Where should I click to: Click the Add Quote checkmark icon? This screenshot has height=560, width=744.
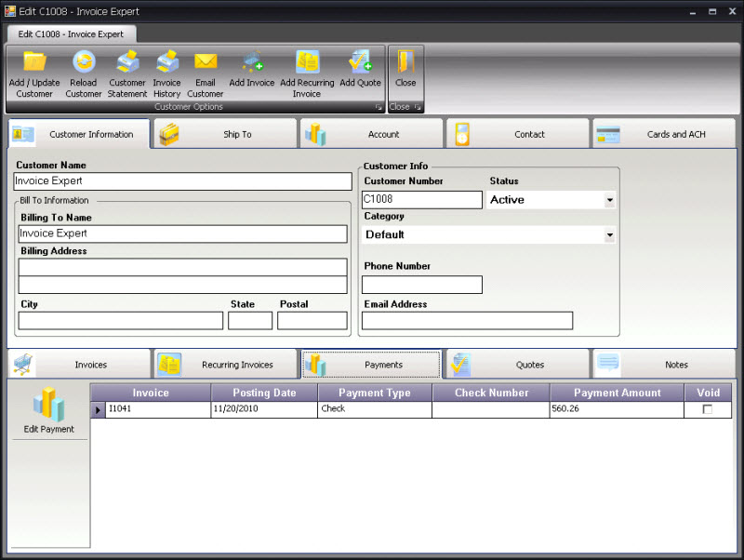(360, 61)
